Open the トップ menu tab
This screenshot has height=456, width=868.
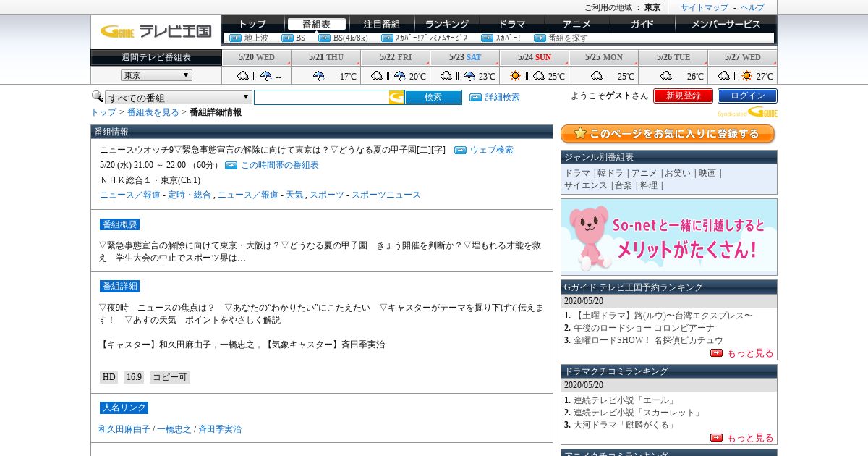[x=252, y=24]
